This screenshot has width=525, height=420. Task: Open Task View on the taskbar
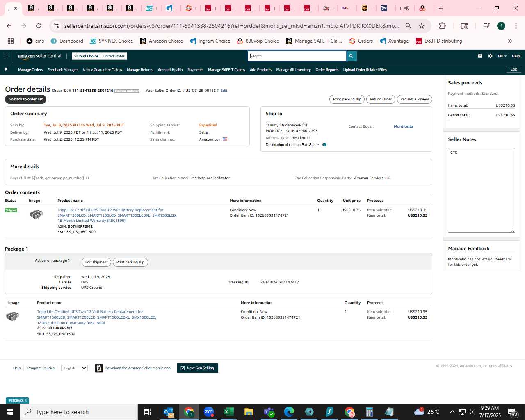(148, 412)
